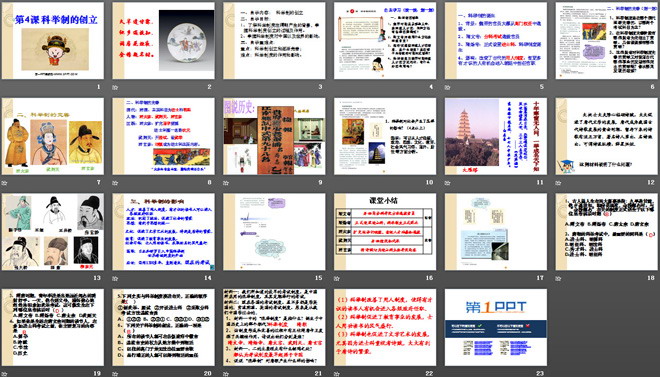This screenshot has width=660, height=377.
Task: Select slide 5 thumbnail with blue numbered points
Action: 496,40
